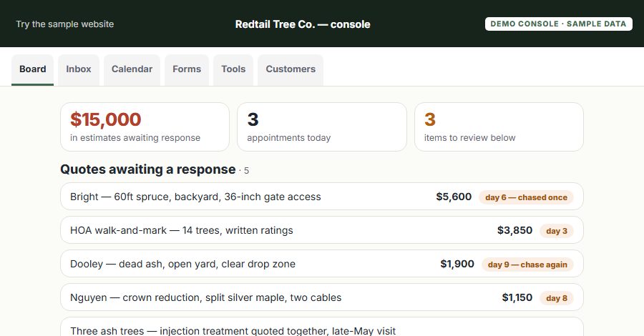The image size is (644, 336).
Task: Click the $3,850 amount on HOA quote
Action: 514,231
